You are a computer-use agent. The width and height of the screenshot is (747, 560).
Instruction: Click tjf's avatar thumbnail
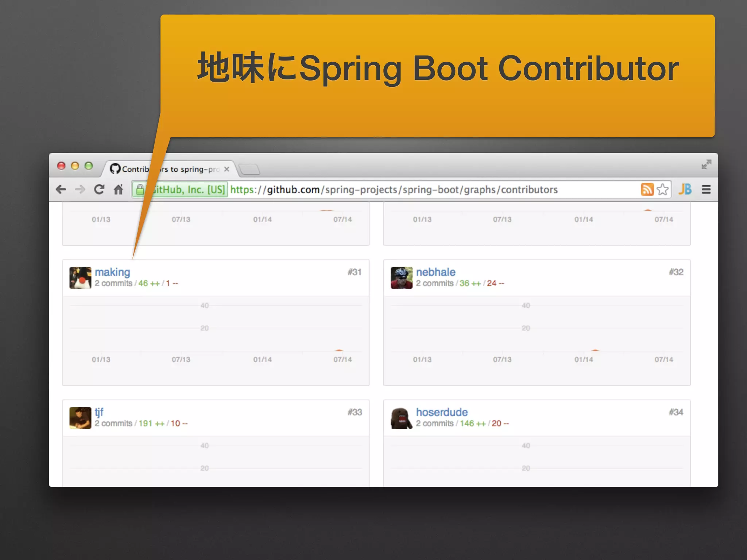coord(80,418)
